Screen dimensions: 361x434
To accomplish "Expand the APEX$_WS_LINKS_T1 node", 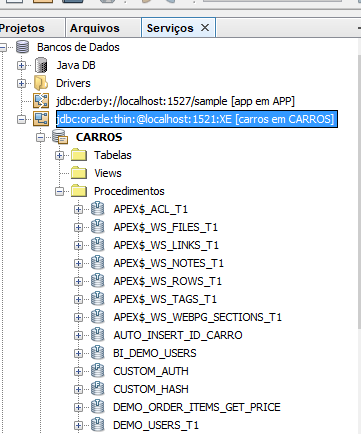I will pos(78,245).
